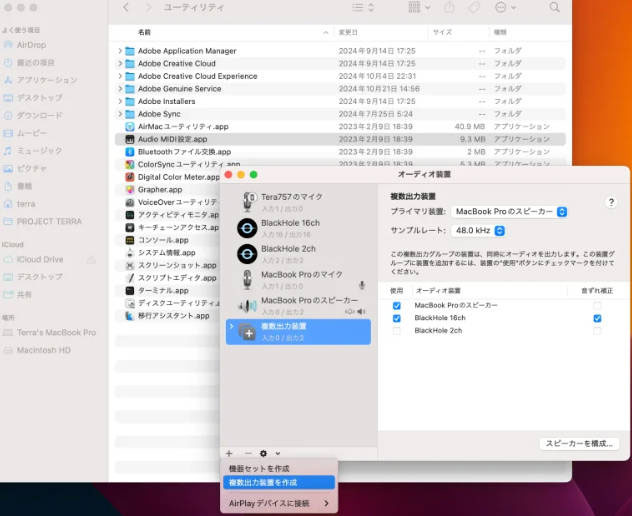Image resolution: width=632 pixels, height=516 pixels.
Task: Open the help question mark button
Action: [611, 202]
